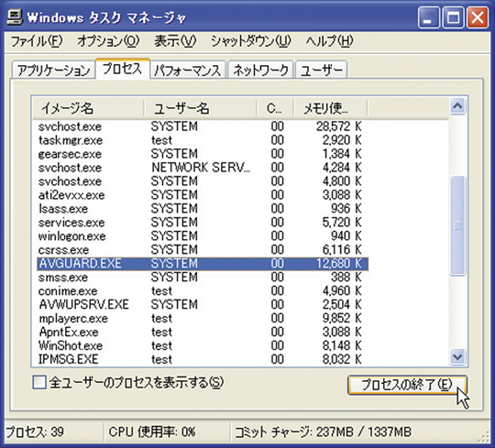
Task: Go to the ユーザー tab
Action: [x=321, y=70]
